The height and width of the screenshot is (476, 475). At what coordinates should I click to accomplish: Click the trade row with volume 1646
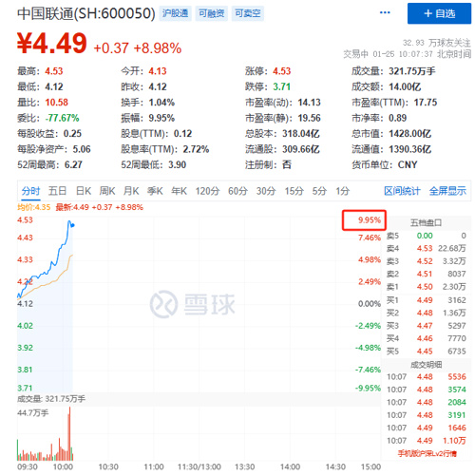[427, 428]
